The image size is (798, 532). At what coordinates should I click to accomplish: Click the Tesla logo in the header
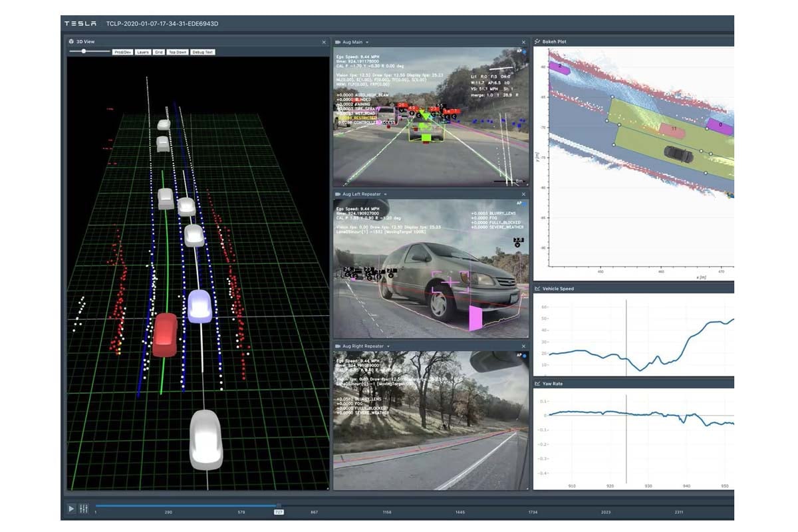pos(80,24)
